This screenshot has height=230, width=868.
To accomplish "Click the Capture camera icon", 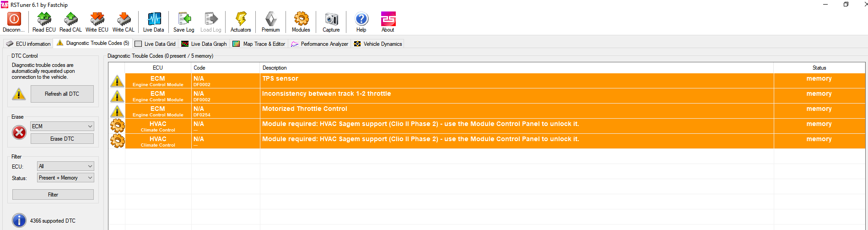I will [331, 19].
